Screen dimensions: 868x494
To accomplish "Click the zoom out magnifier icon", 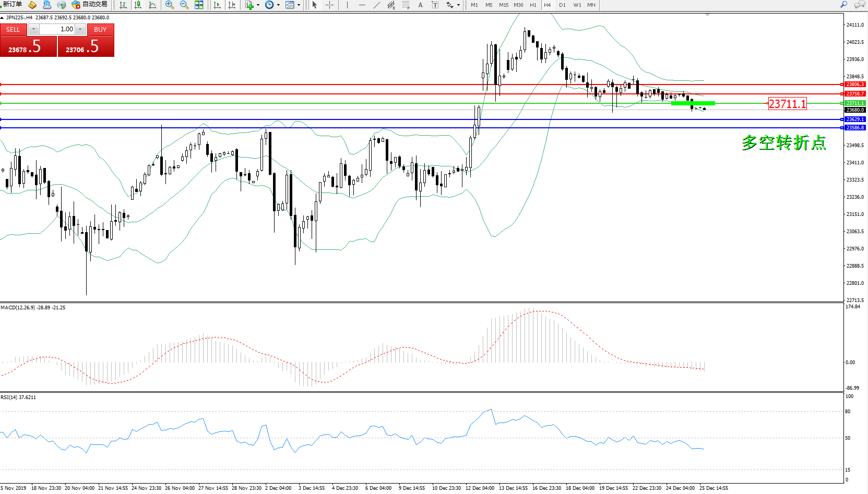I will click(x=184, y=5).
